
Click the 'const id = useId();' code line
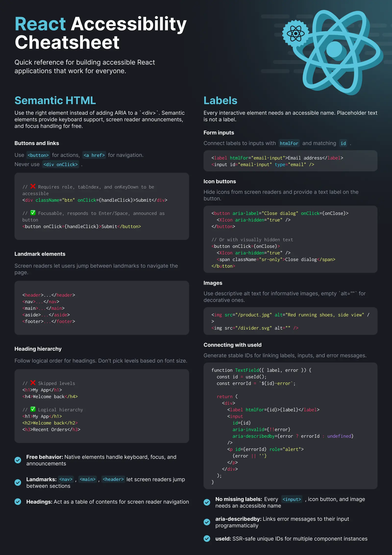coord(242,377)
